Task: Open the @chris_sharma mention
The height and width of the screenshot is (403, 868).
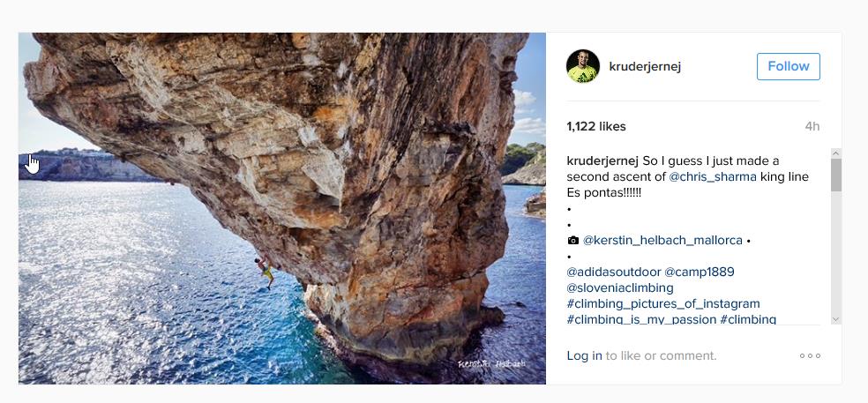Action: [712, 176]
